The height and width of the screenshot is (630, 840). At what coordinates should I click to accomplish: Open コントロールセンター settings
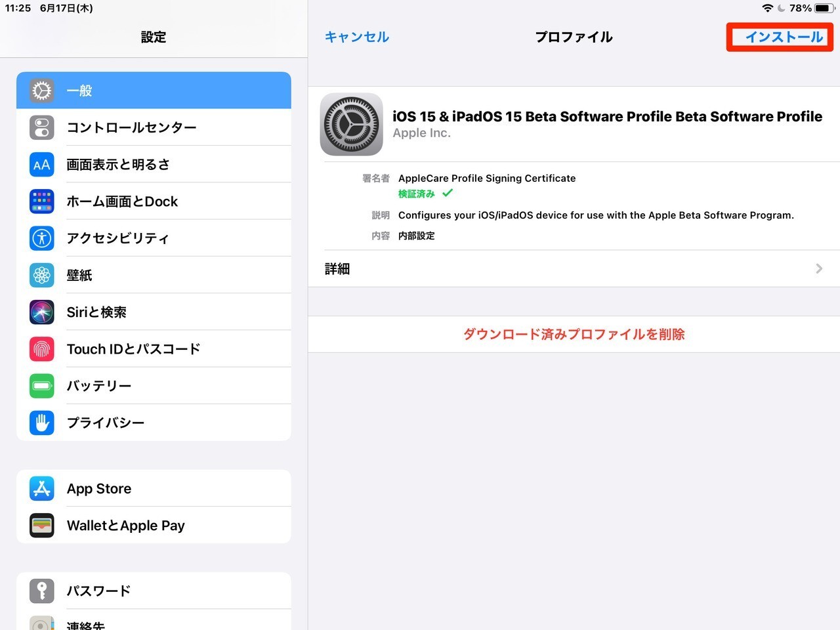(x=154, y=127)
